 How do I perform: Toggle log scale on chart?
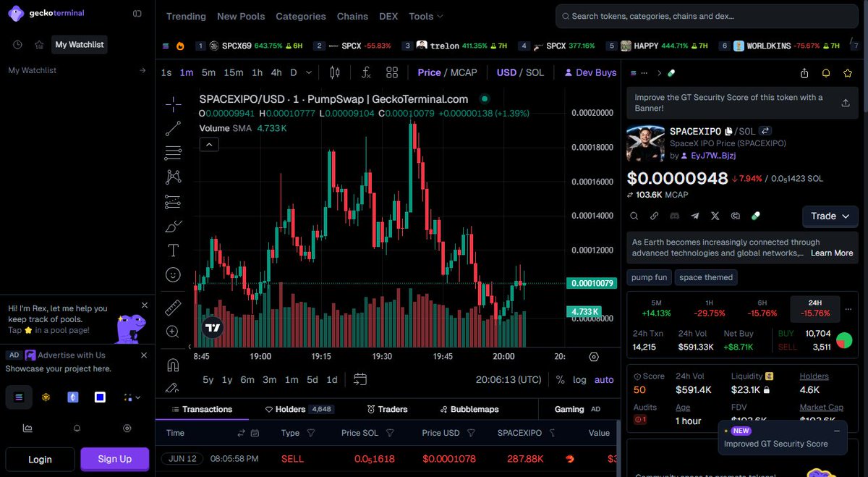pyautogui.click(x=579, y=379)
